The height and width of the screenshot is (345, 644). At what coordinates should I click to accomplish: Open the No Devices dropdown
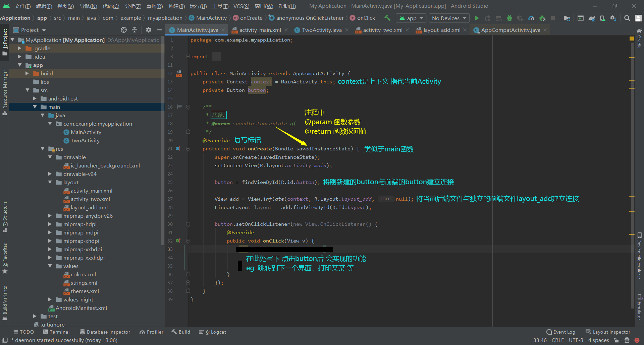[x=449, y=18]
